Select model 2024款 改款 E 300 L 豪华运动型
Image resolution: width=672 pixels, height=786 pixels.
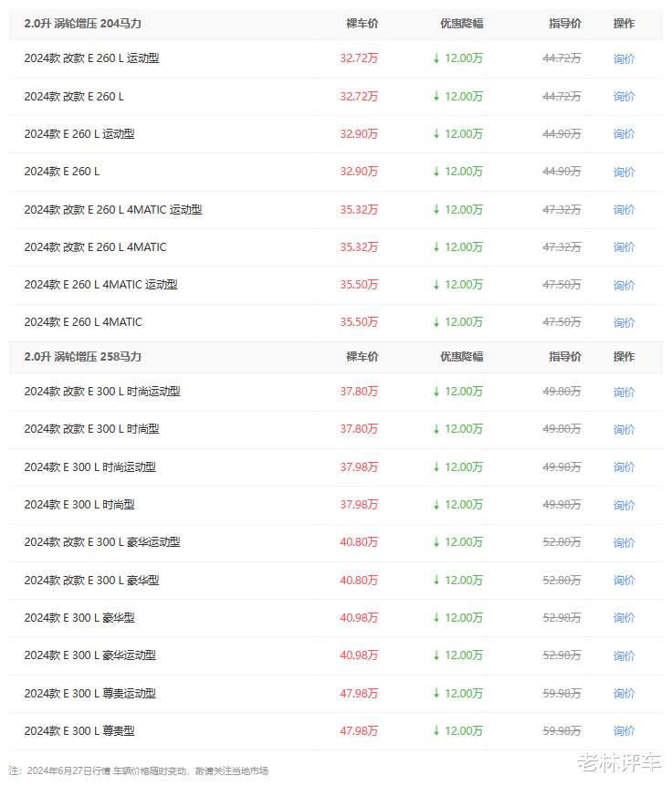[102, 542]
